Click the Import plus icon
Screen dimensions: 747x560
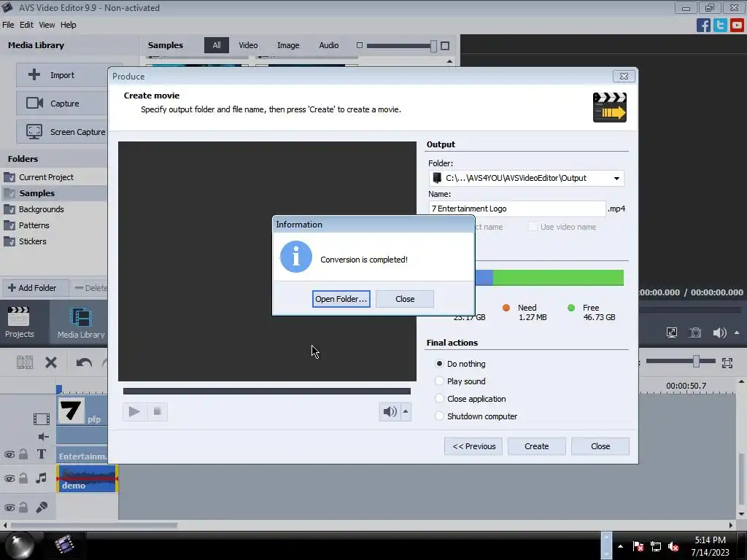[x=34, y=74]
